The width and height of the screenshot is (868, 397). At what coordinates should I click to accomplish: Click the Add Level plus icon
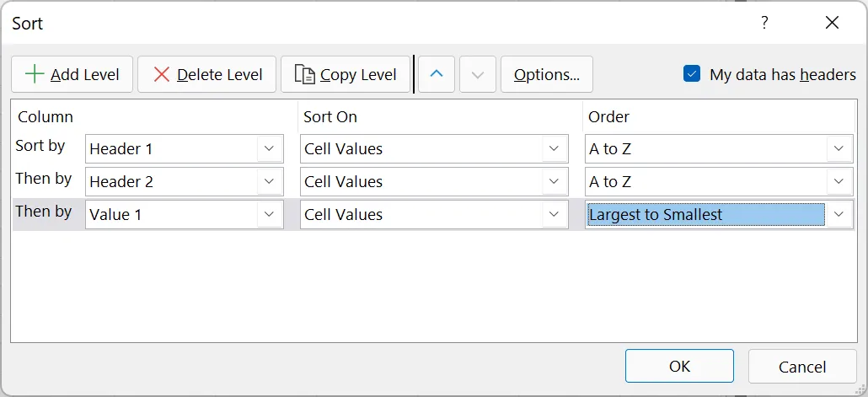click(35, 74)
